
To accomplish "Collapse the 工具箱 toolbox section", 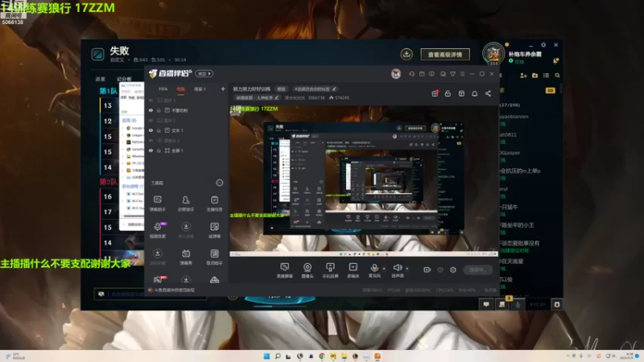I will [x=220, y=183].
